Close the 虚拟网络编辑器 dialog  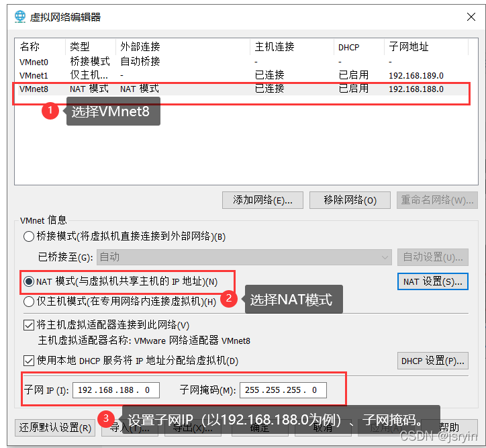[x=471, y=17]
